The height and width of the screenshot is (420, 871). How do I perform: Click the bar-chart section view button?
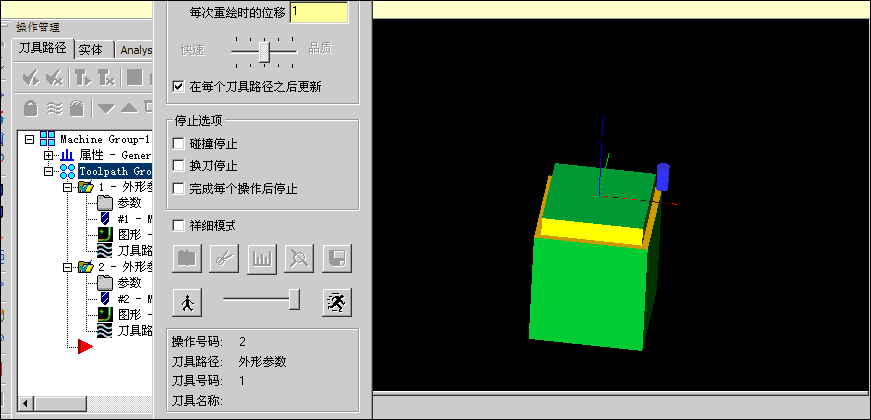click(262, 258)
